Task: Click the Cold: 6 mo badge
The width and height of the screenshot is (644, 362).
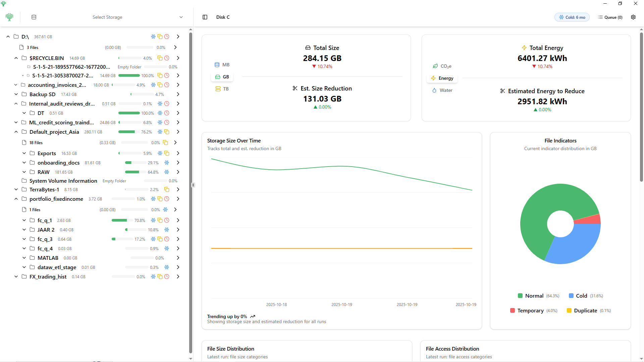Action: point(572,17)
